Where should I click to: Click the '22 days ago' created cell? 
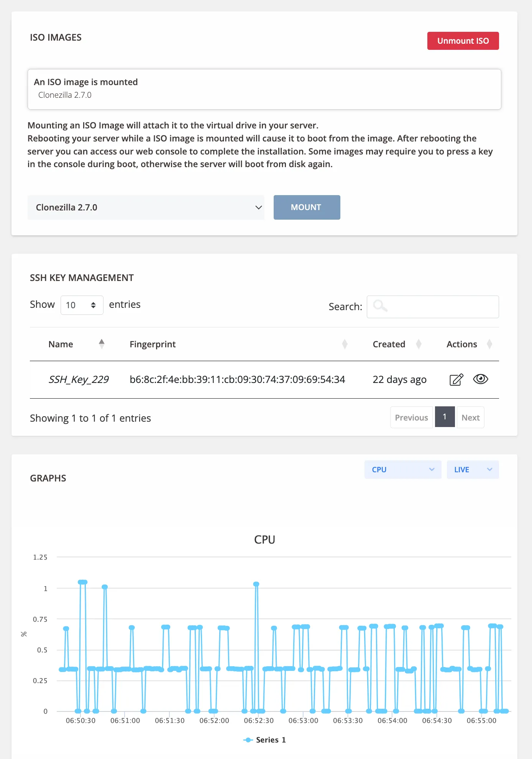[x=399, y=379]
